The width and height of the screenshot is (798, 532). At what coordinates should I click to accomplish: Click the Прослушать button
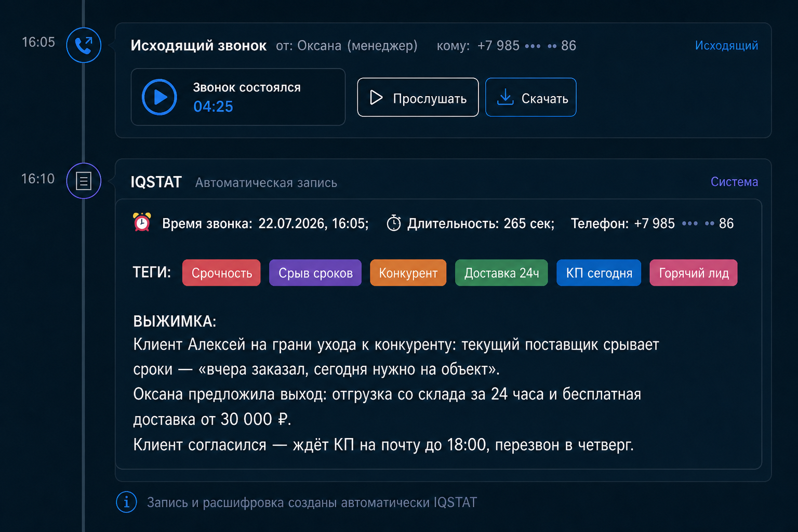(x=418, y=97)
